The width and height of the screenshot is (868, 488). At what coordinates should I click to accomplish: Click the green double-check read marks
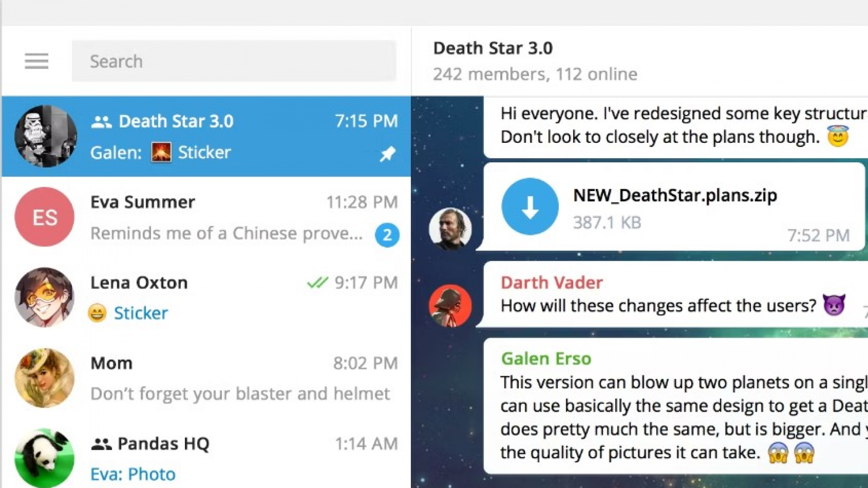317,283
